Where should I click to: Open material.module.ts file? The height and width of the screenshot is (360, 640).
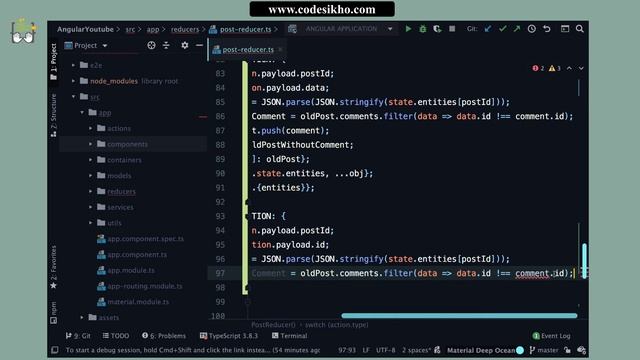[138, 302]
